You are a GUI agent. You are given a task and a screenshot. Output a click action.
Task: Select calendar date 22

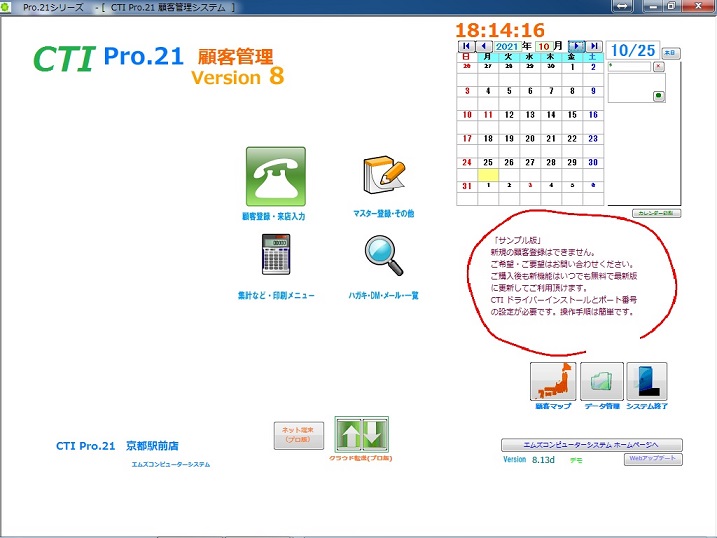(572, 139)
